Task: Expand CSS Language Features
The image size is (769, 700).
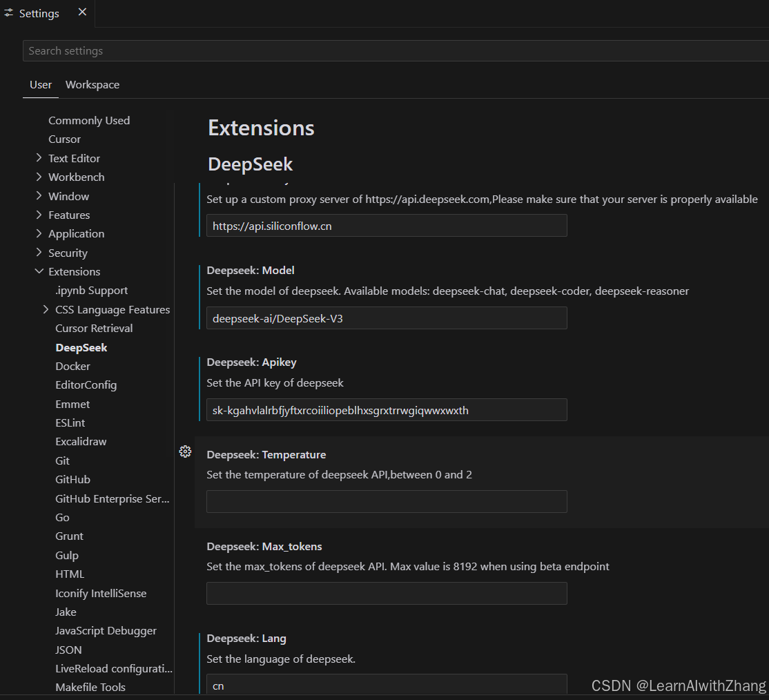Action: [46, 309]
